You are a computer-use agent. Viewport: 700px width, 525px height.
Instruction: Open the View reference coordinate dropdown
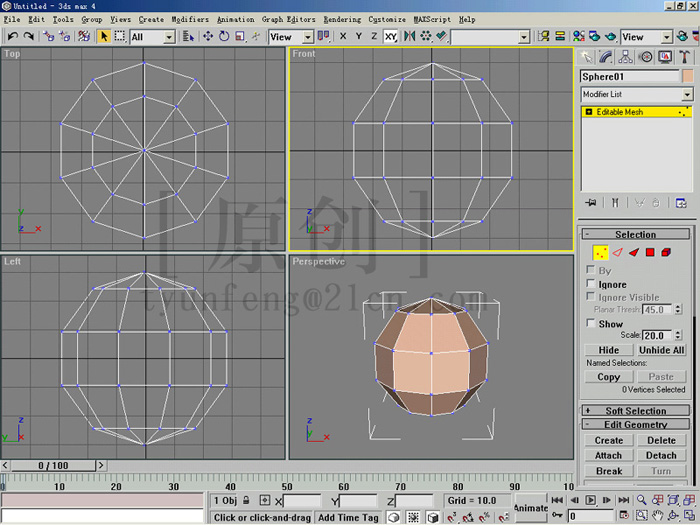tap(291, 37)
